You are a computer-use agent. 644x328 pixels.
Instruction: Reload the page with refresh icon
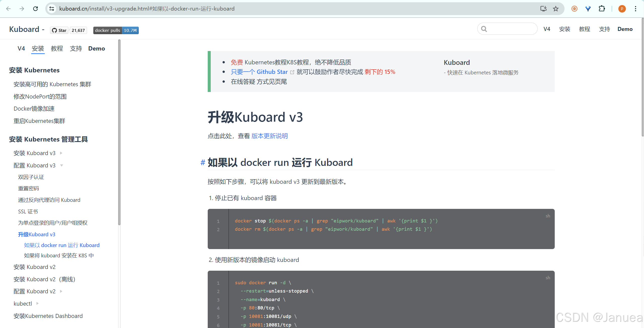pyautogui.click(x=35, y=9)
